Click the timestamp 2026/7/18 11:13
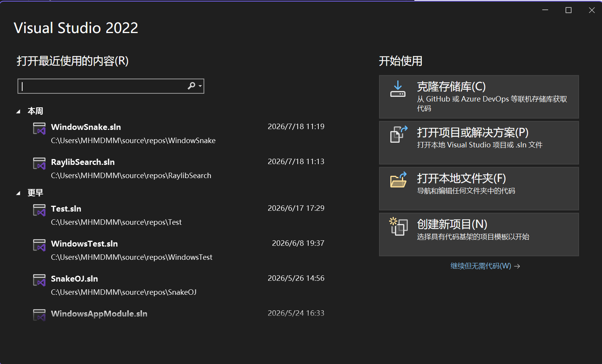Image resolution: width=602 pixels, height=364 pixels. pyautogui.click(x=296, y=161)
